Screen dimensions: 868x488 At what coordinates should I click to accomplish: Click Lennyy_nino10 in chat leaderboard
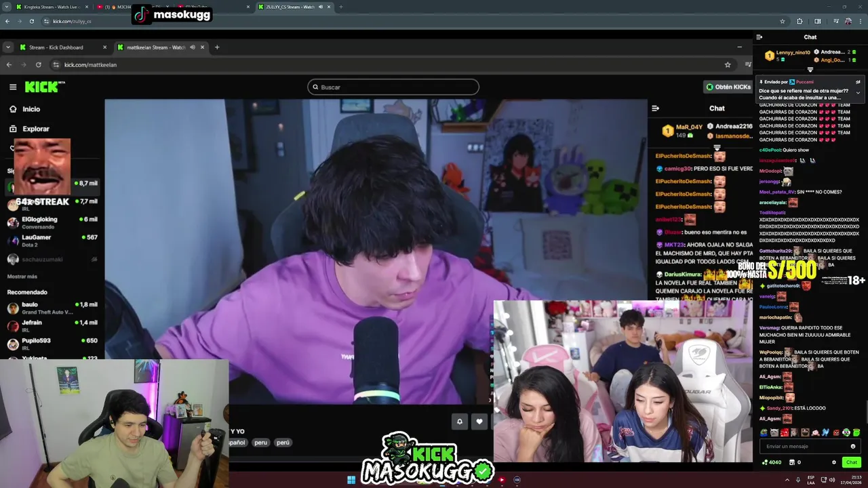793,52
